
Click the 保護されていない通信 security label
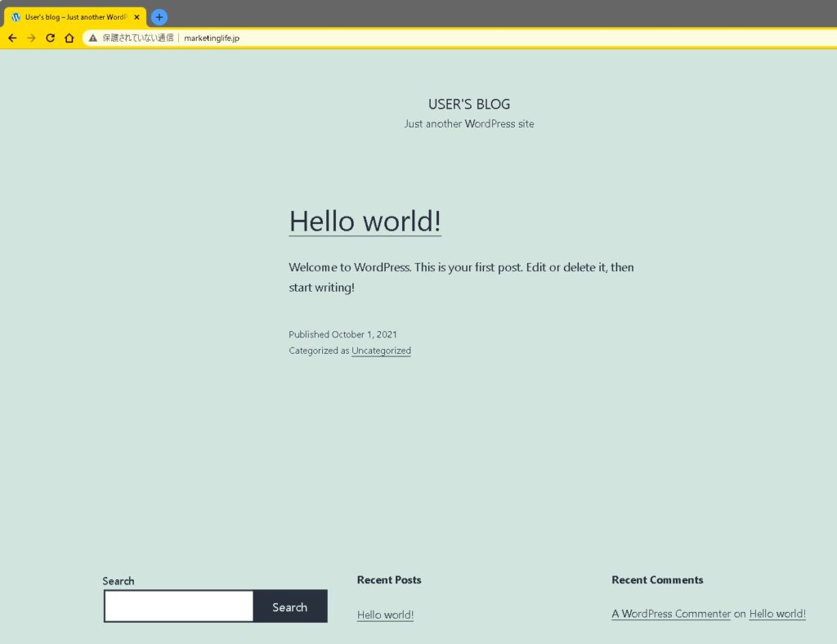pyautogui.click(x=137, y=38)
